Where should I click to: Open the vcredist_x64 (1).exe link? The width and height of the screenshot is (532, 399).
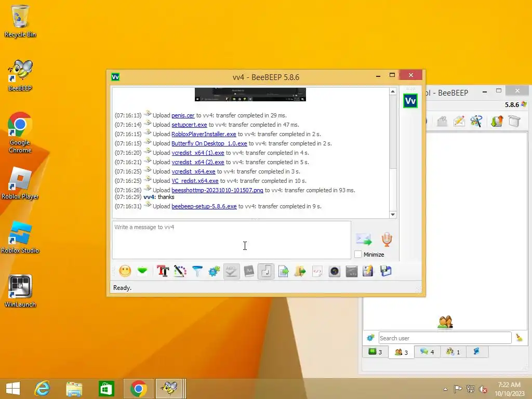pyautogui.click(x=198, y=153)
